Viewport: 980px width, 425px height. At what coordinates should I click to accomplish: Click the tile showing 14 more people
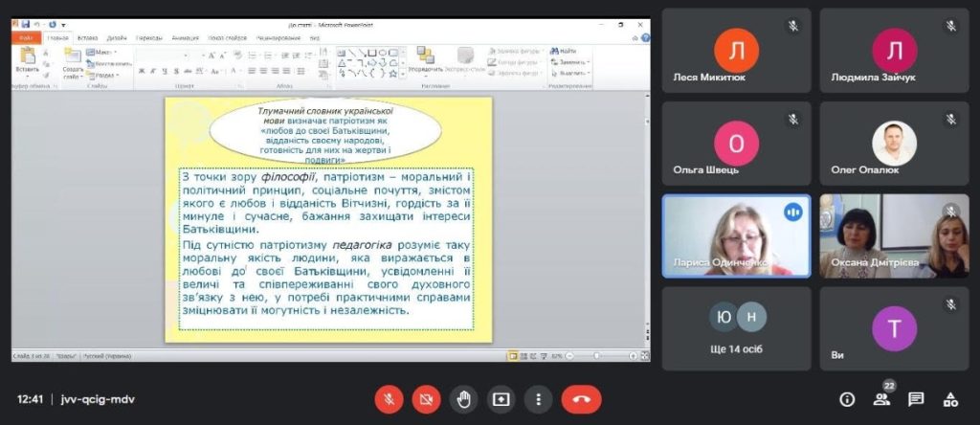736,328
